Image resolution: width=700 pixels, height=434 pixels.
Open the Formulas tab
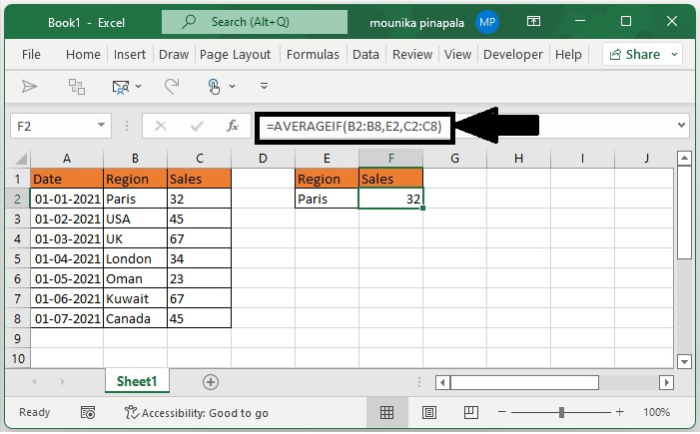312,54
